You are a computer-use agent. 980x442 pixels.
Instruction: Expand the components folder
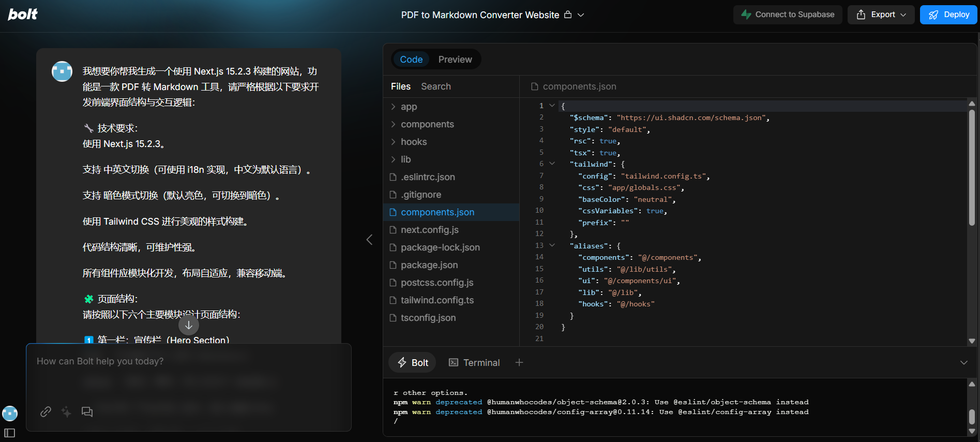pyautogui.click(x=451, y=124)
